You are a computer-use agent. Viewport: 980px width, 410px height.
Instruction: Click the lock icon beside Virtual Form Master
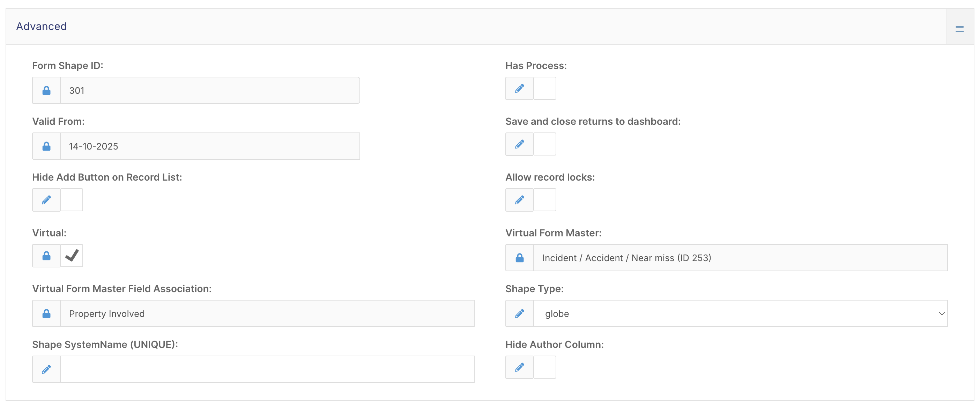(520, 258)
